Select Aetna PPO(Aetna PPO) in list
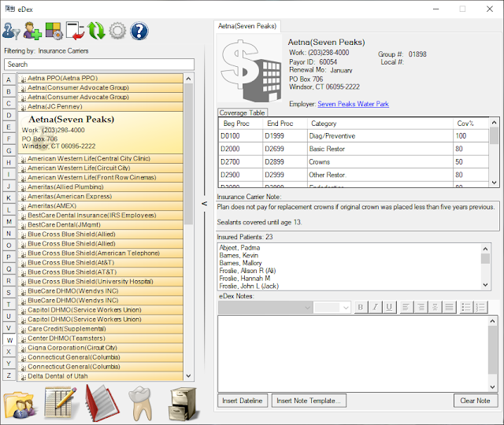Viewport: 504px width, 425px height. [101, 79]
